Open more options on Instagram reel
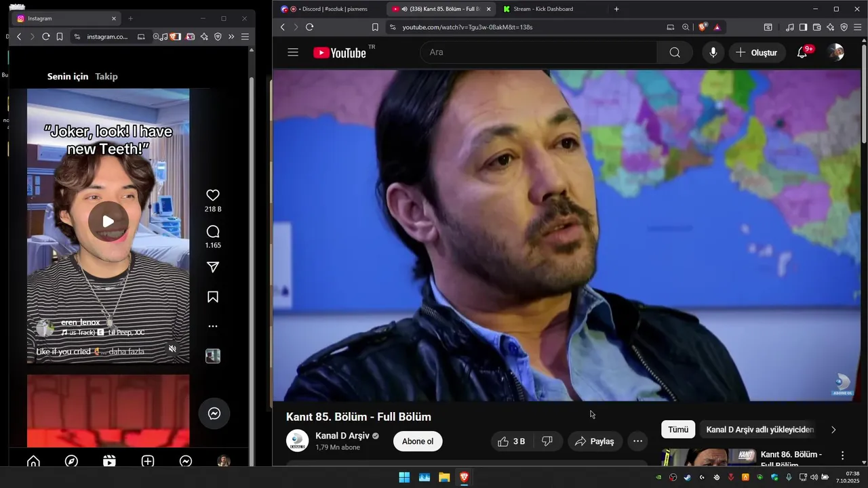Viewport: 868px width, 488px height. [x=213, y=326]
